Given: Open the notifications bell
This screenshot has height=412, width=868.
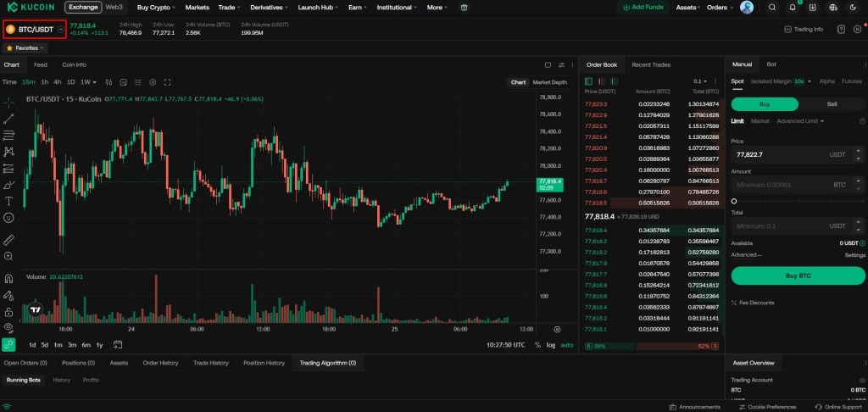Looking at the screenshot, I should click(793, 7).
